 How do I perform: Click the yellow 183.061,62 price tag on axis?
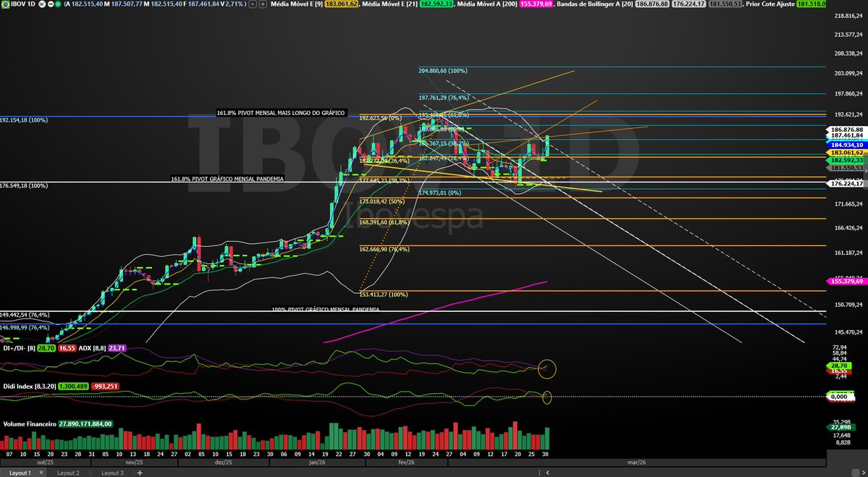(x=847, y=153)
